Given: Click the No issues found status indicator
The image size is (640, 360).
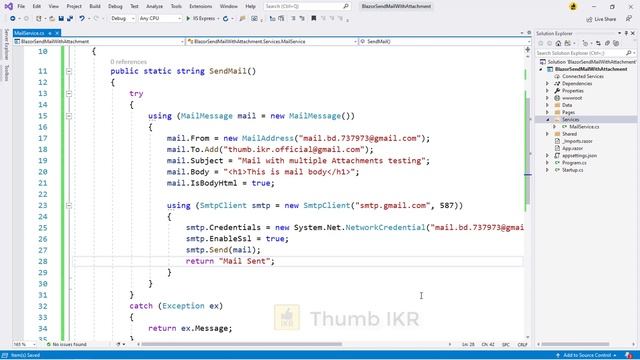Looking at the screenshot, I should (67, 345).
